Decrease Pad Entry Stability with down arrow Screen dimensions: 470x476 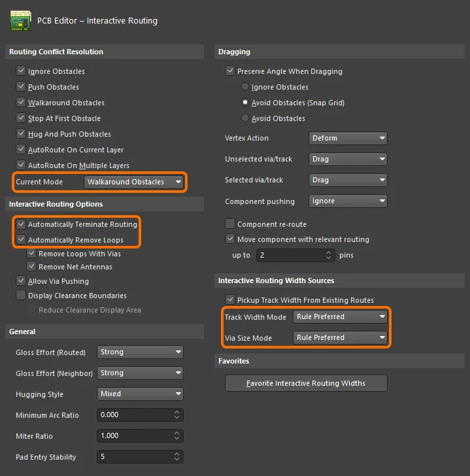tap(176, 459)
